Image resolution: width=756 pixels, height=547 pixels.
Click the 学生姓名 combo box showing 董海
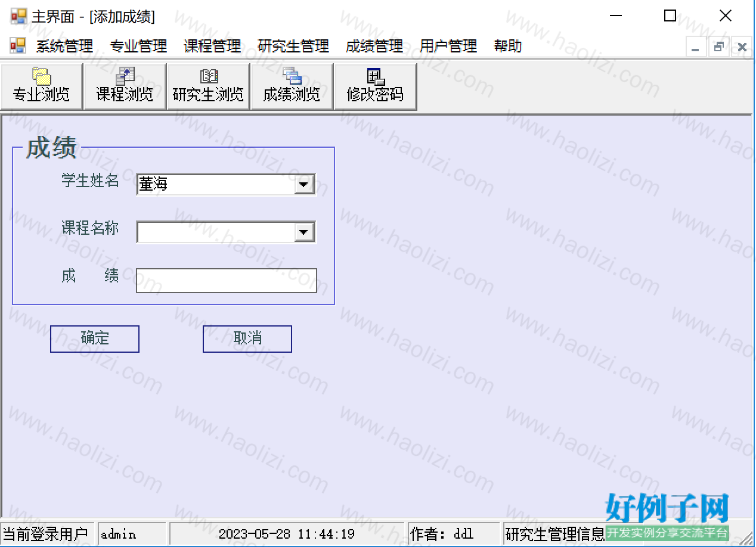click(x=226, y=185)
